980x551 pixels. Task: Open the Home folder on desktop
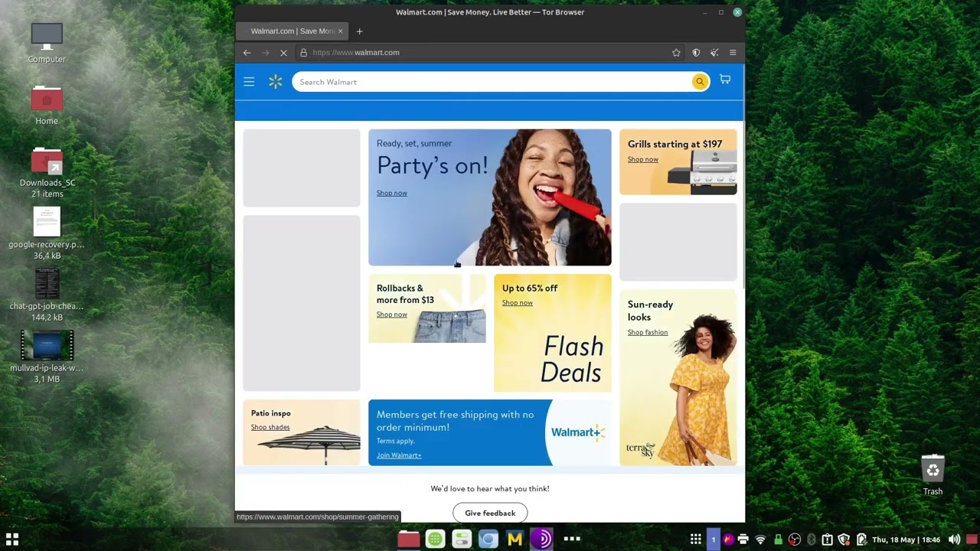tap(47, 105)
